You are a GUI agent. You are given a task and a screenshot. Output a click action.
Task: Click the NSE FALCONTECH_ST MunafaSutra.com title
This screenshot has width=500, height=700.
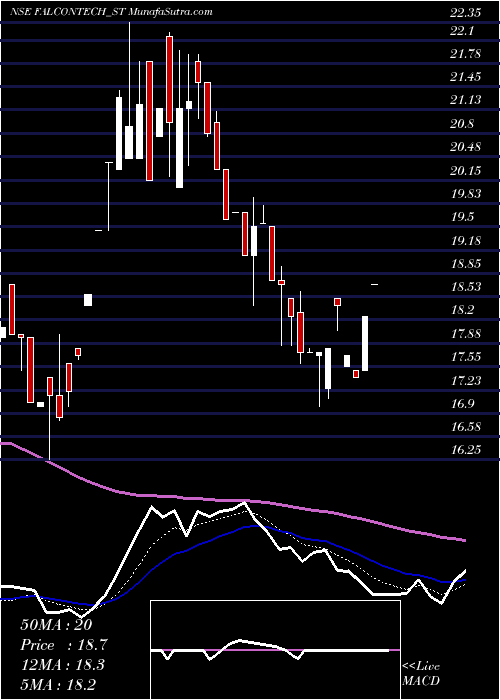click(x=111, y=12)
